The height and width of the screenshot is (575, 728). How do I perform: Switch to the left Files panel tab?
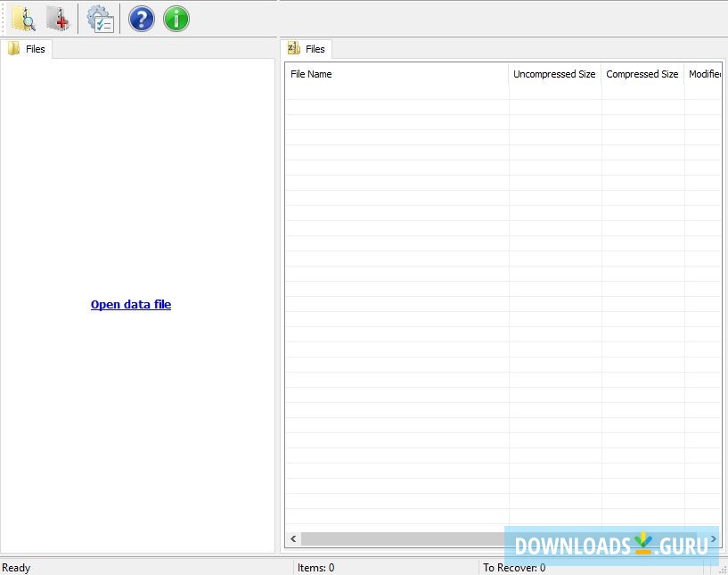(x=36, y=49)
